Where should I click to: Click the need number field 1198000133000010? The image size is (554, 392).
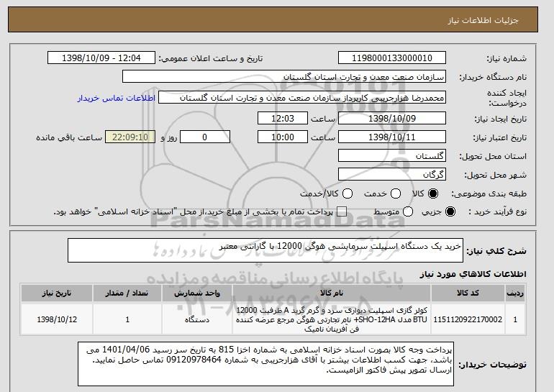392,58
